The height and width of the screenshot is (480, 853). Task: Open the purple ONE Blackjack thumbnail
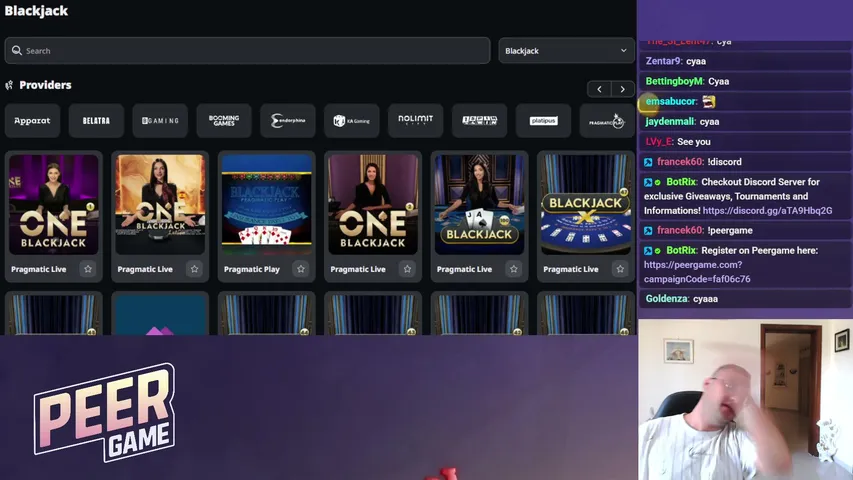pos(53,205)
